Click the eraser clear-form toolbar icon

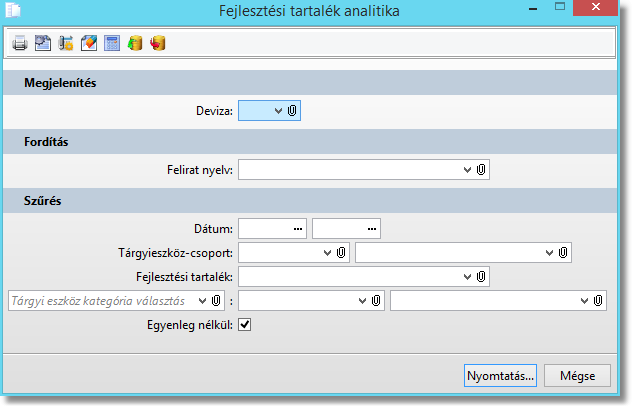(89, 43)
